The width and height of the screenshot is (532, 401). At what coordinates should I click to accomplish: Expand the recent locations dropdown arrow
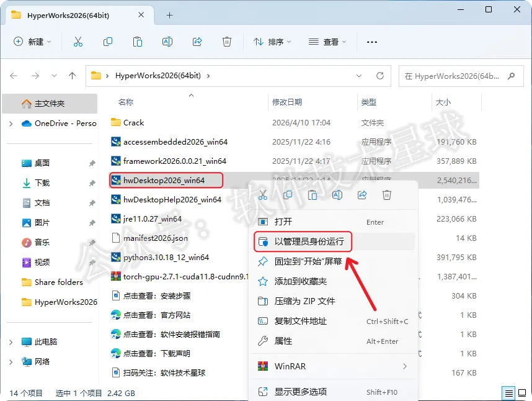coord(54,76)
